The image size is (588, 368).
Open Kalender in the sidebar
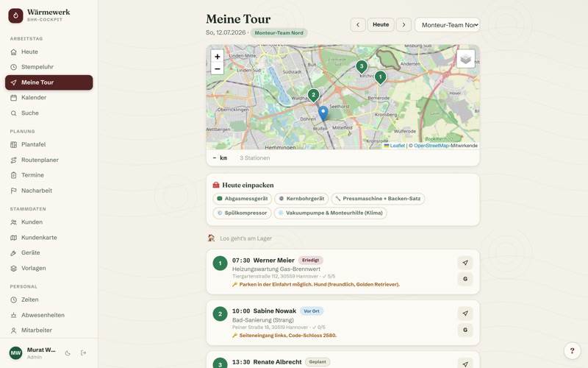click(x=49, y=98)
